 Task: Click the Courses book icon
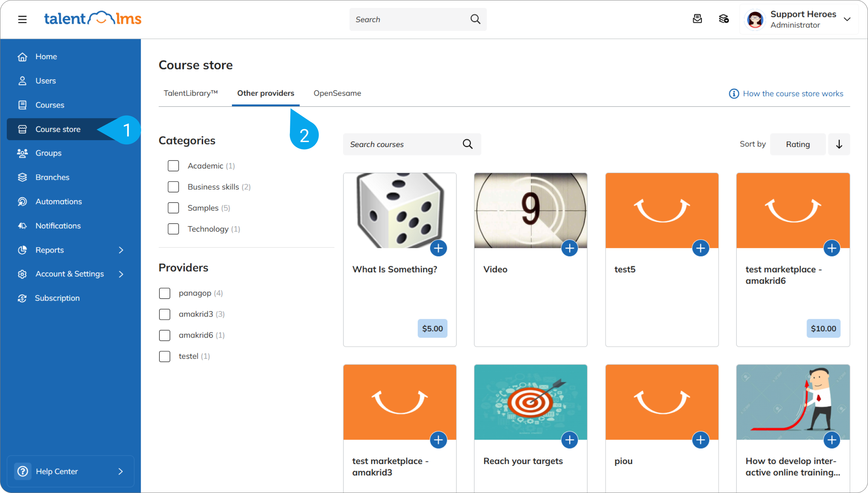pyautogui.click(x=22, y=105)
